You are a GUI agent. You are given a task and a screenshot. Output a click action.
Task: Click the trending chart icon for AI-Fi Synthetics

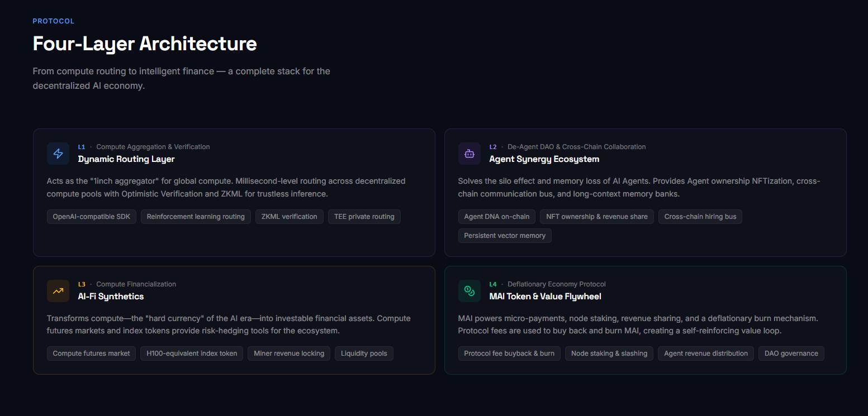[x=58, y=291]
